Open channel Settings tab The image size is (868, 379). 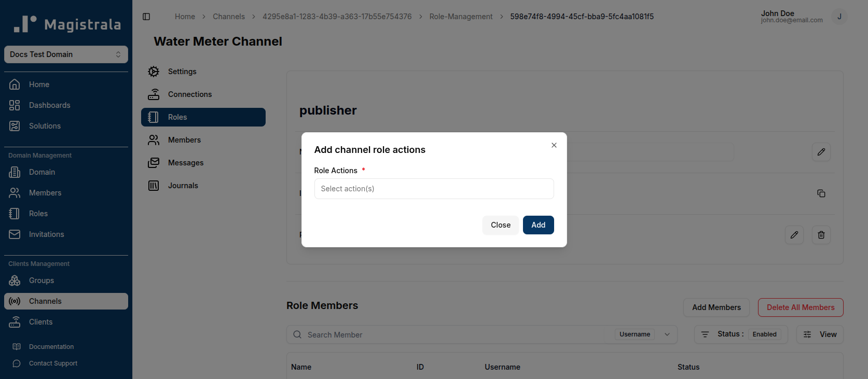pos(203,72)
